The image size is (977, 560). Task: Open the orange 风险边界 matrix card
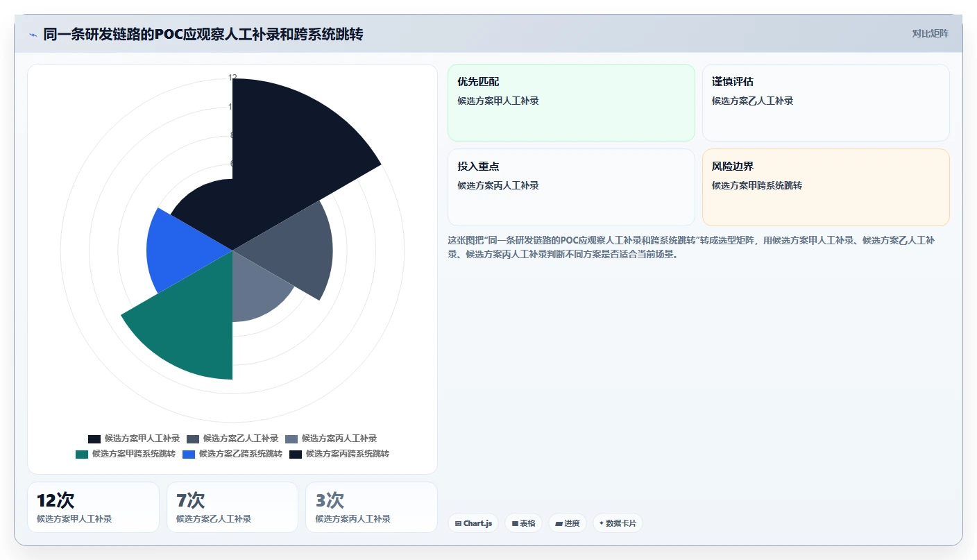pyautogui.click(x=826, y=187)
